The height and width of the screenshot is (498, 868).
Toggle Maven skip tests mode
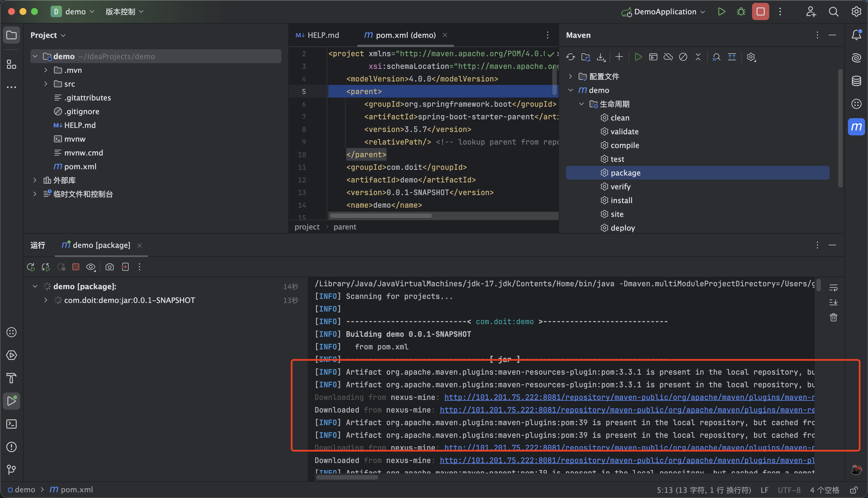(x=683, y=57)
